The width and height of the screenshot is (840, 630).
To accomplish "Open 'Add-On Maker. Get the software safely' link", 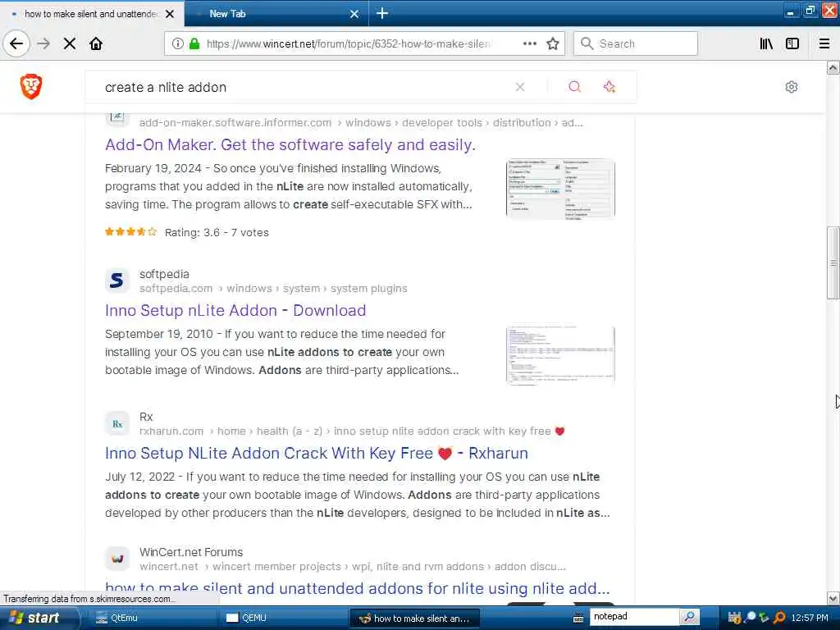I will coord(290,144).
